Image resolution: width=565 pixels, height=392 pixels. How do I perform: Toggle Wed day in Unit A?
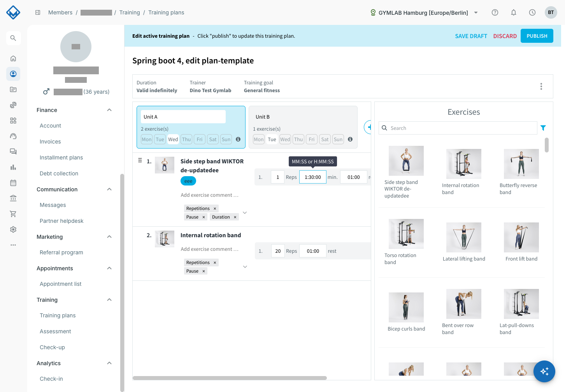173,139
